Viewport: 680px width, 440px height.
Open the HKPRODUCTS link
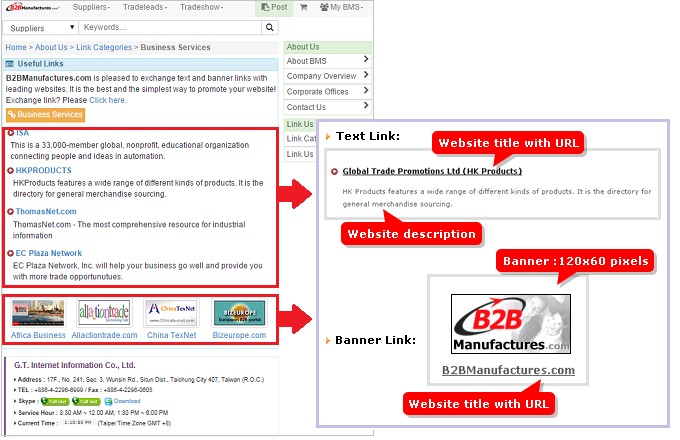43,170
